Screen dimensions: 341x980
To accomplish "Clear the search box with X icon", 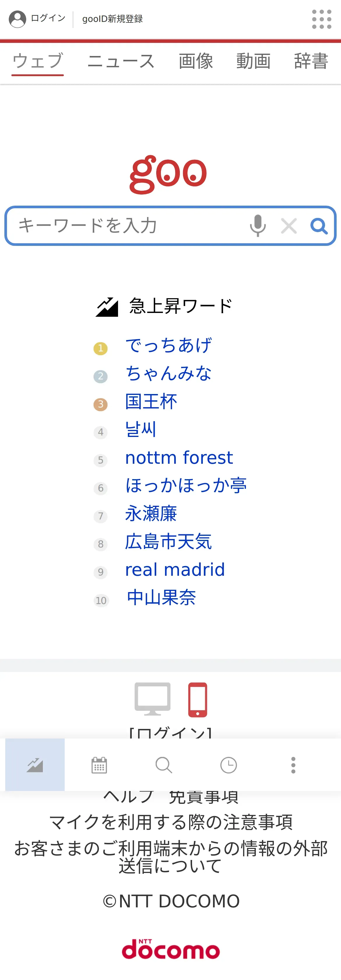I will point(289,226).
